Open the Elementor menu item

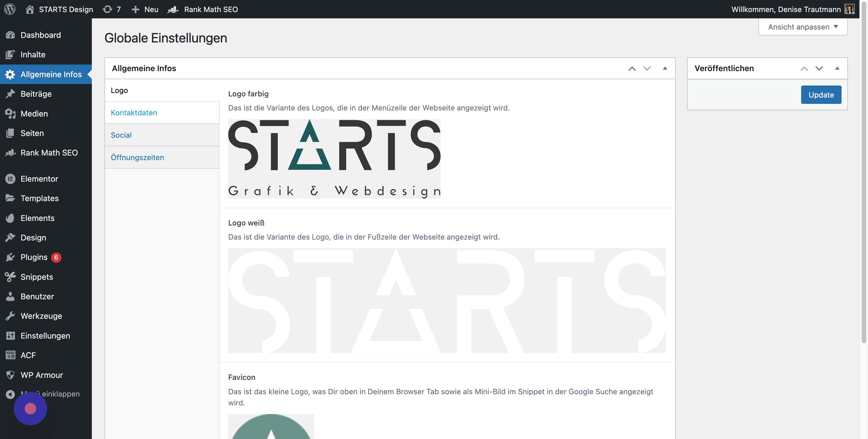(46, 179)
